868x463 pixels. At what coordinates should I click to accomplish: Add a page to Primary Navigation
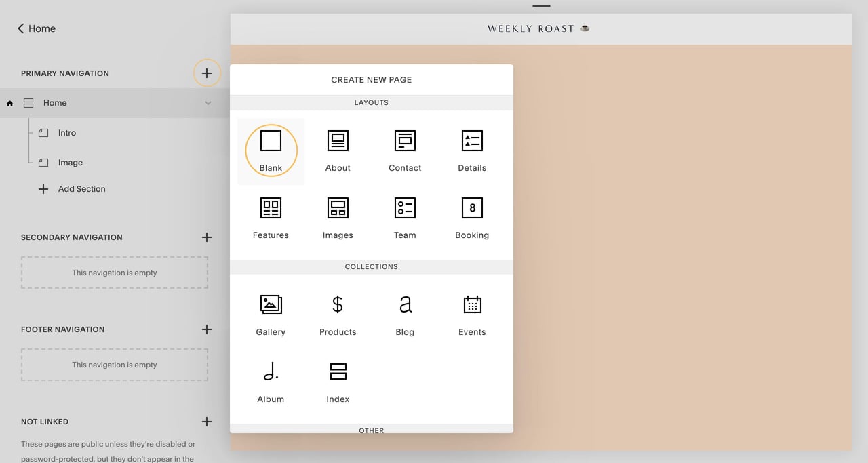[x=207, y=73]
